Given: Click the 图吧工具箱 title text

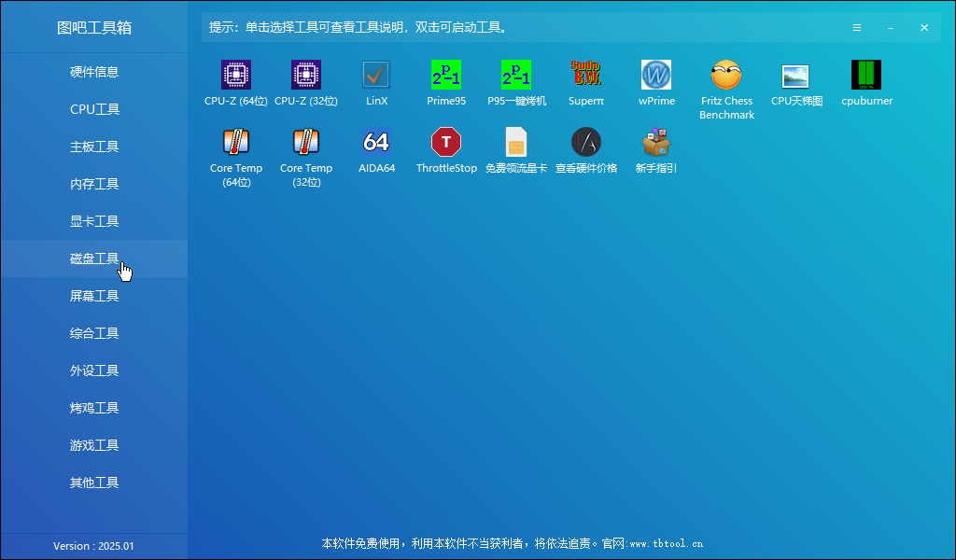Looking at the screenshot, I should [94, 27].
